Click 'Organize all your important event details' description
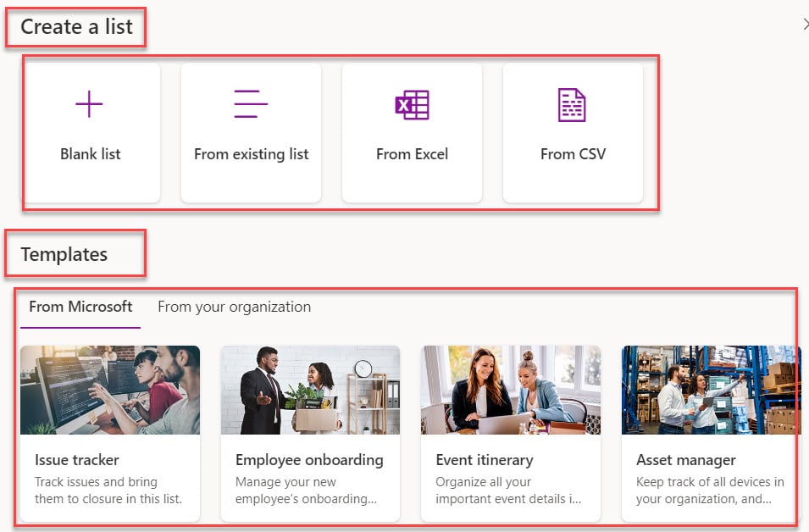 508,490
